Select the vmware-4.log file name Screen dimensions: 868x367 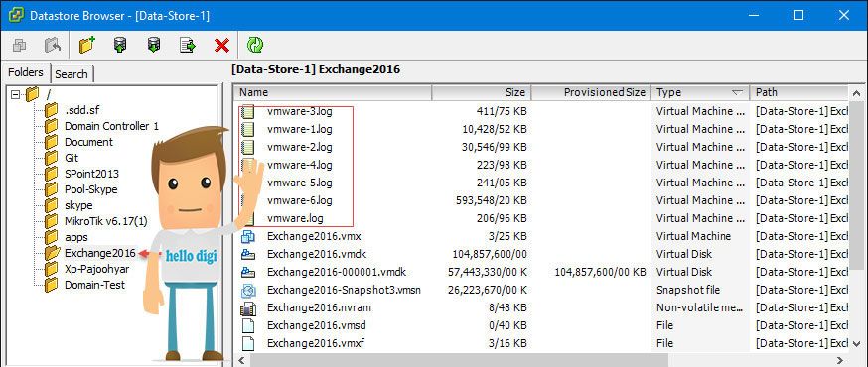[x=300, y=165]
